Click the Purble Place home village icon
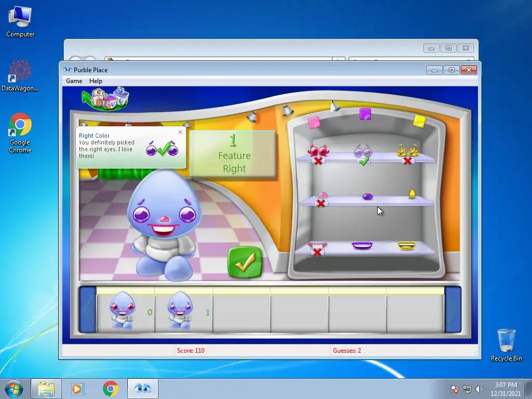This screenshot has height=399, width=532. click(x=105, y=98)
